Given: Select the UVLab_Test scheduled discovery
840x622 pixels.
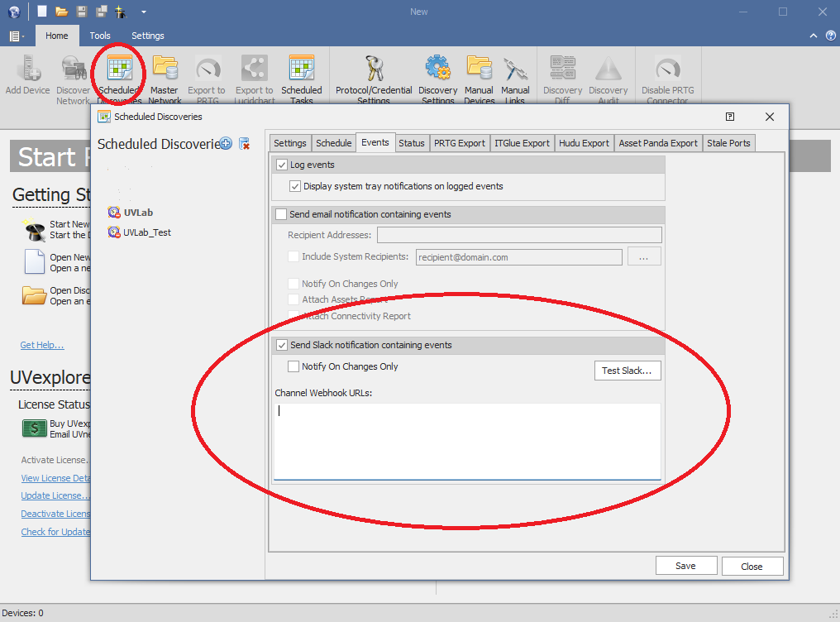Looking at the screenshot, I should (139, 232).
